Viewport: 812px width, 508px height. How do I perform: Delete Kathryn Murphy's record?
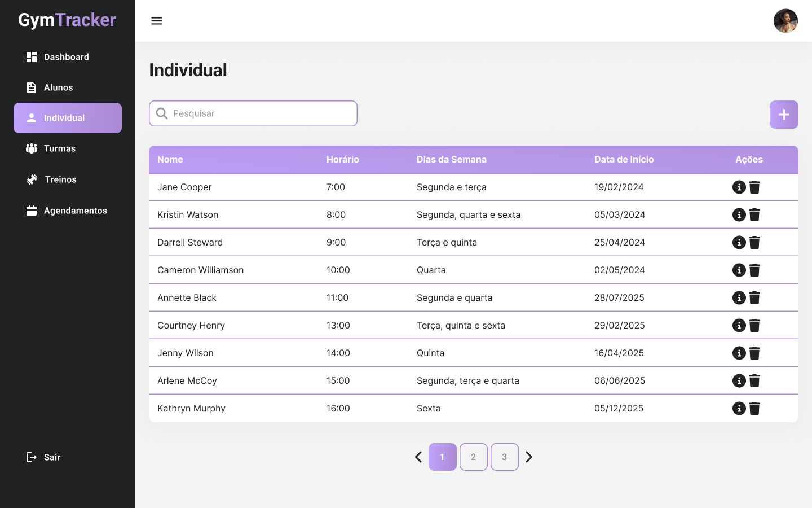(x=754, y=409)
